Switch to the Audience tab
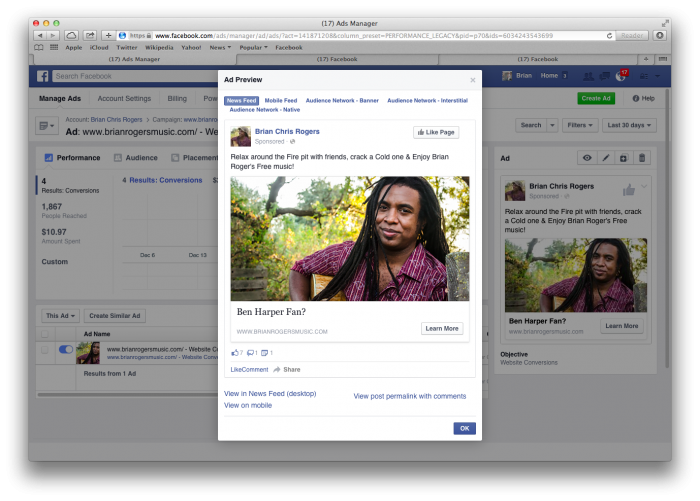700x501 pixels. (136, 158)
